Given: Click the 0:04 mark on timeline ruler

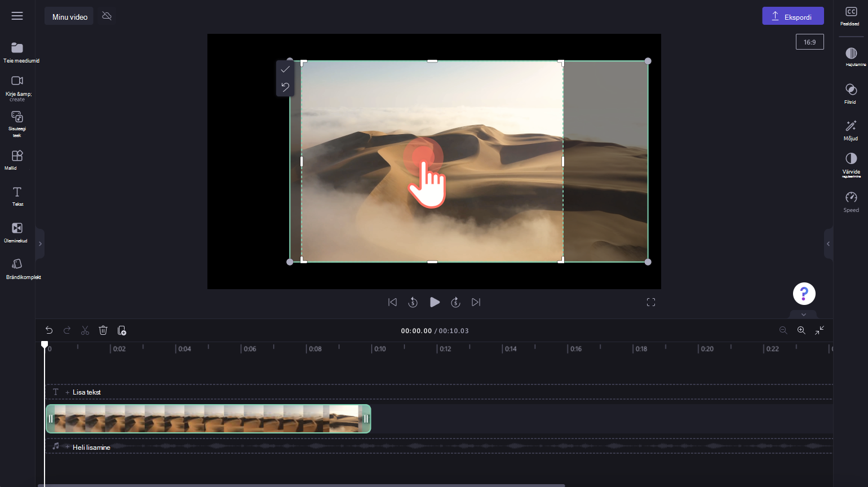Looking at the screenshot, I should [x=184, y=349].
